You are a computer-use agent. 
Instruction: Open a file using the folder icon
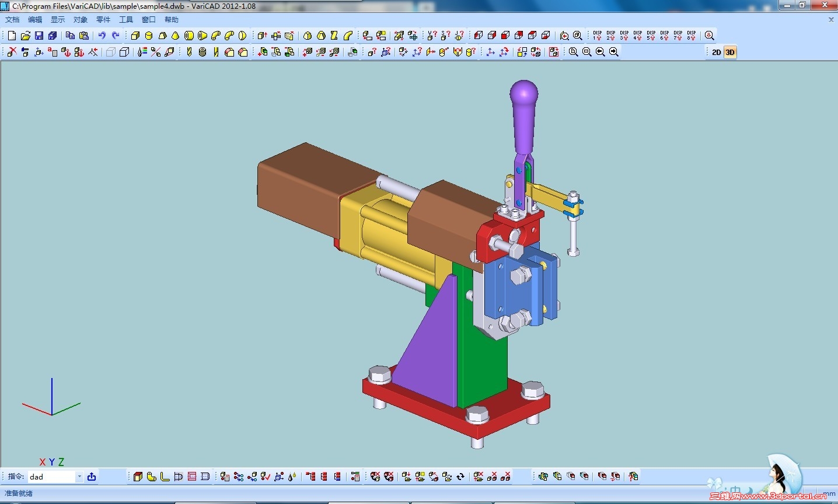[x=25, y=36]
